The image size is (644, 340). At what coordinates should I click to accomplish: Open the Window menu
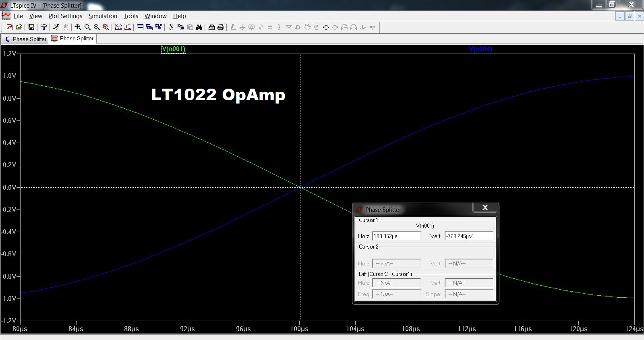tap(155, 16)
